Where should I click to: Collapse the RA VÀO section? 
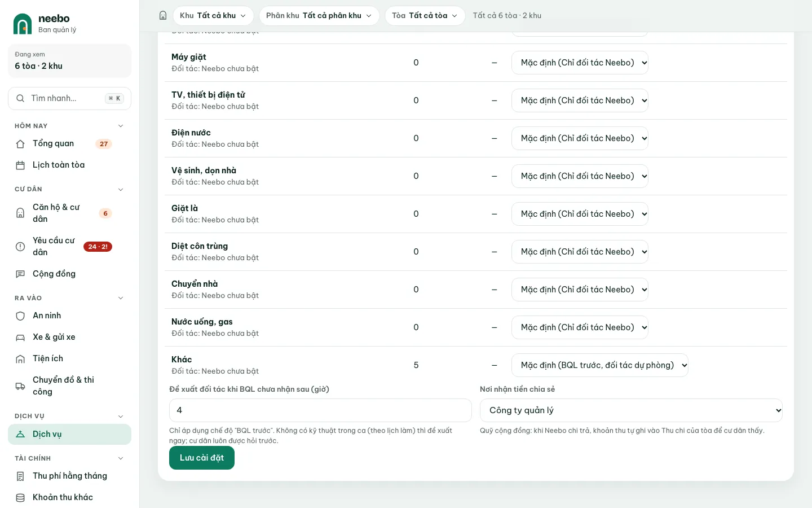(x=120, y=298)
